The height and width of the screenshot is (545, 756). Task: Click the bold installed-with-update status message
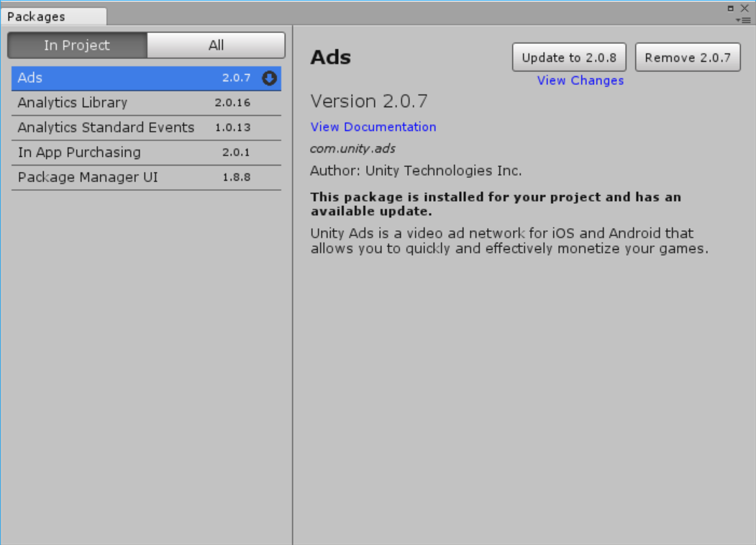pos(496,204)
